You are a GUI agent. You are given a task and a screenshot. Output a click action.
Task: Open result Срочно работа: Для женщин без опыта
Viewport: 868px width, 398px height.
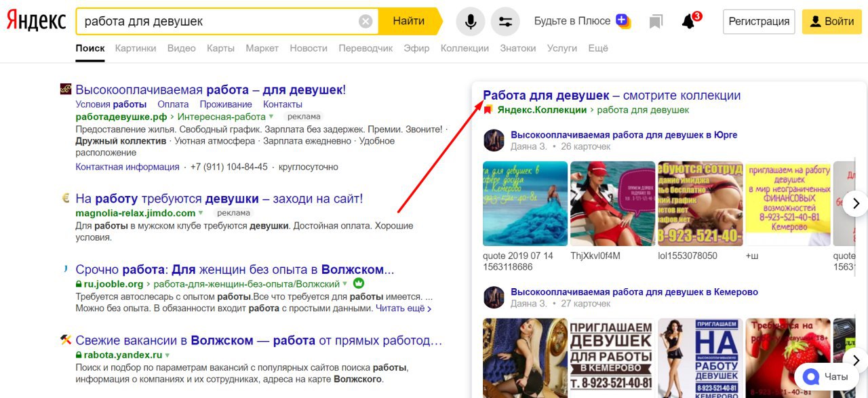235,269
